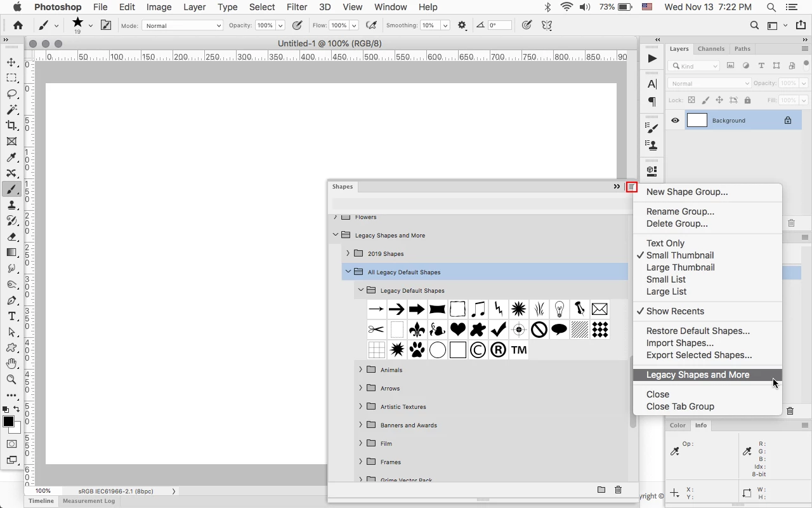Open the Smoothing dropdown arrow
Image resolution: width=812 pixels, height=508 pixels.
coord(445,25)
